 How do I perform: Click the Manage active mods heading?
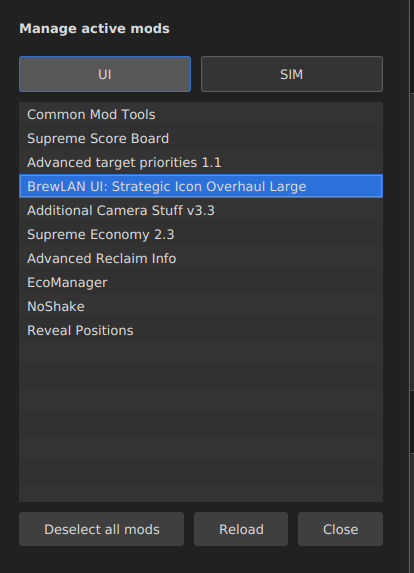point(94,29)
